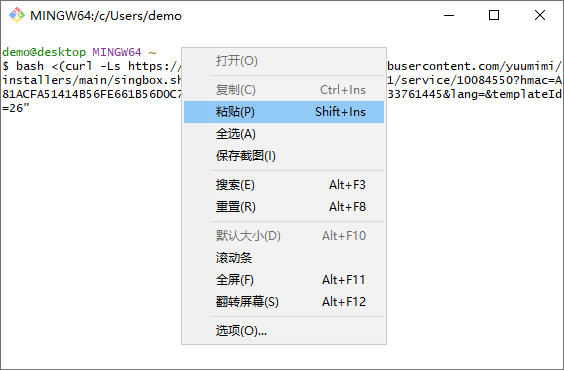The image size is (564, 370).
Task: Click the '$ bash <(curl' command text
Action: coord(47,67)
